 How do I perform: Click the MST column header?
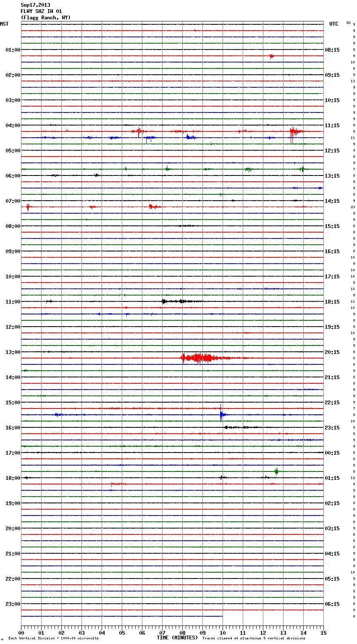pyautogui.click(x=4, y=24)
